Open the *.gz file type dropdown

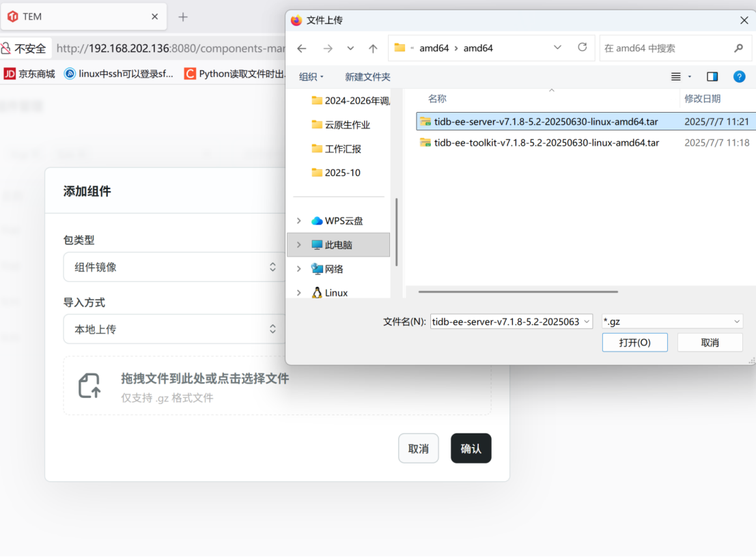tap(671, 322)
